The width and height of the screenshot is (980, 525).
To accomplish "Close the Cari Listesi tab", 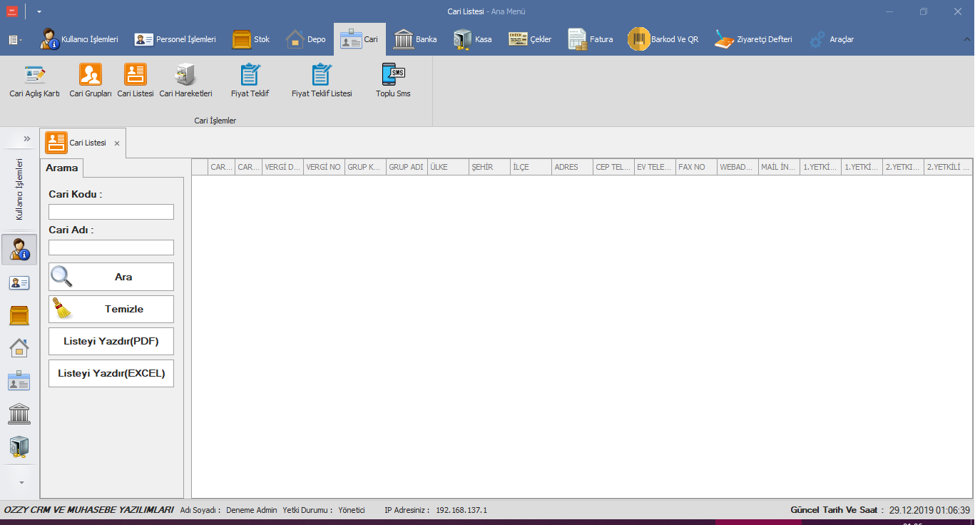I will [117, 143].
